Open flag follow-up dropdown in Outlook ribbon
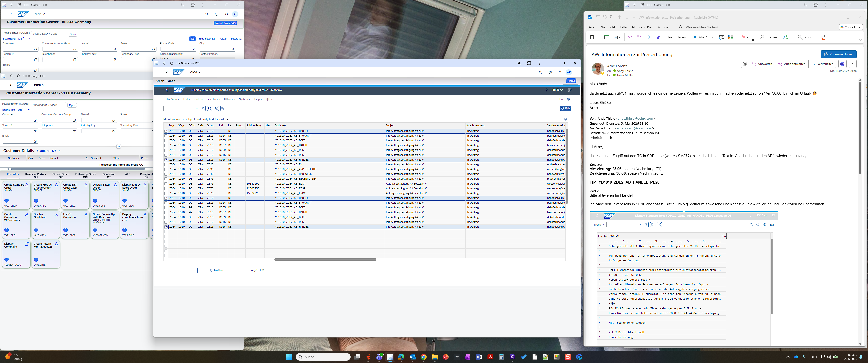This screenshot has height=363, width=868. [x=748, y=37]
